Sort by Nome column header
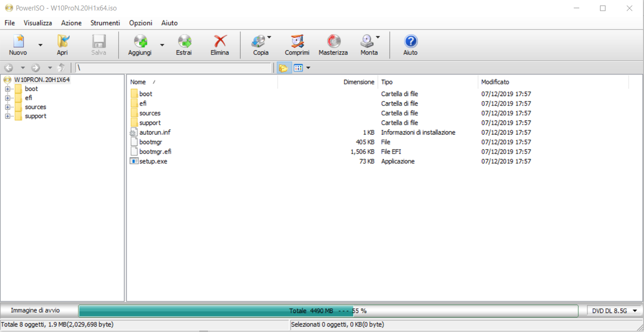This screenshot has width=644, height=332. click(203, 82)
